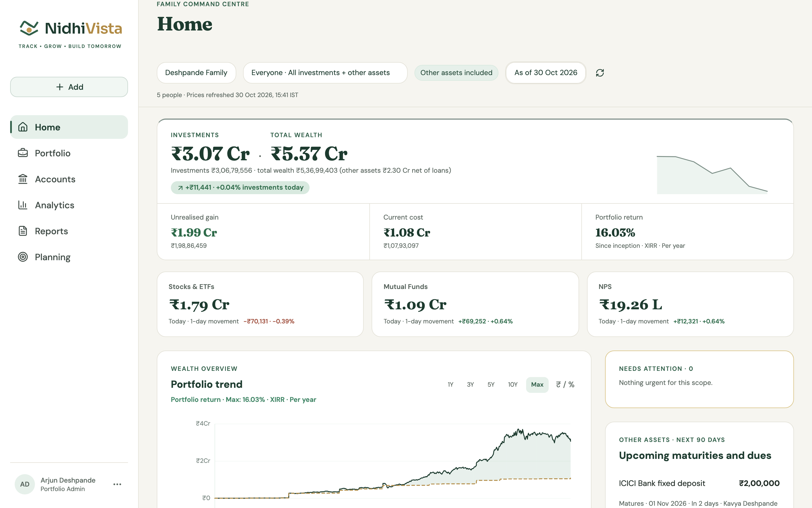
Task: Click the investments today gain pill
Action: point(240,187)
